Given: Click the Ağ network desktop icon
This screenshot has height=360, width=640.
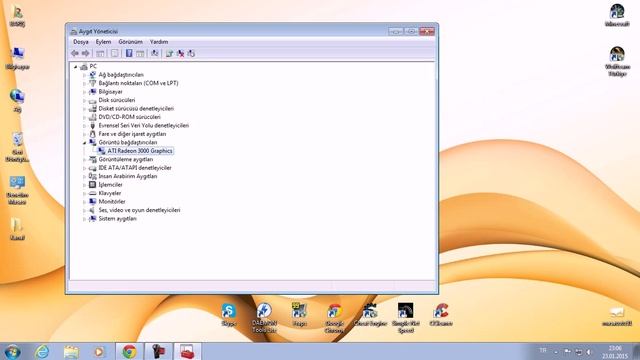Looking at the screenshot, I should point(17,100).
